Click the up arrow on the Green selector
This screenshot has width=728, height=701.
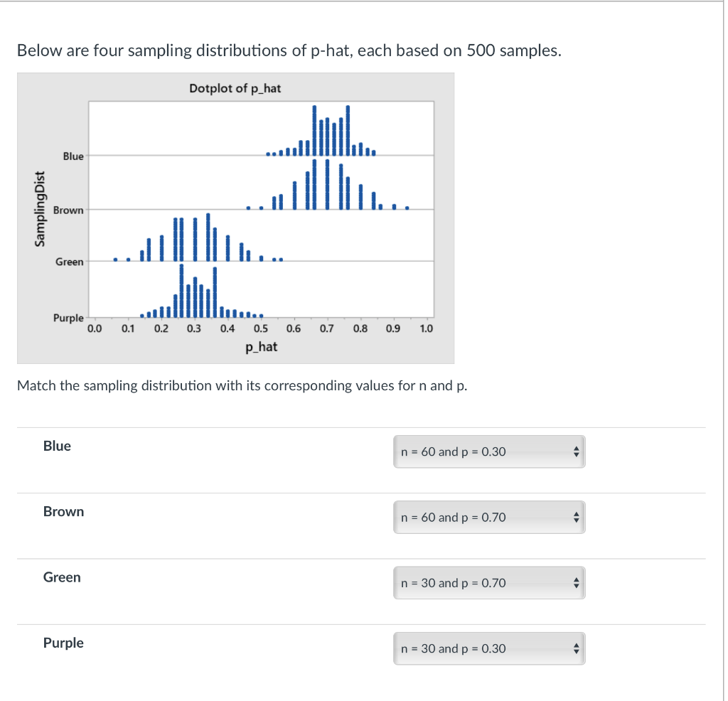point(576,578)
